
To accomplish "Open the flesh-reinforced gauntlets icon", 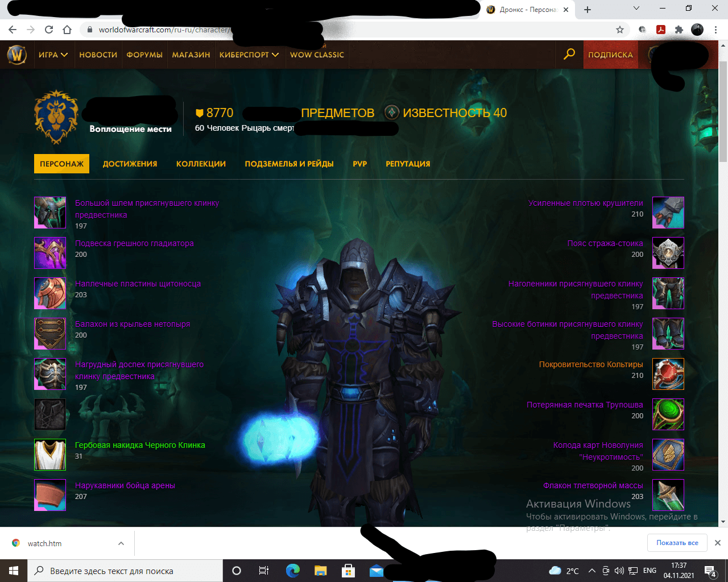I will tap(668, 213).
